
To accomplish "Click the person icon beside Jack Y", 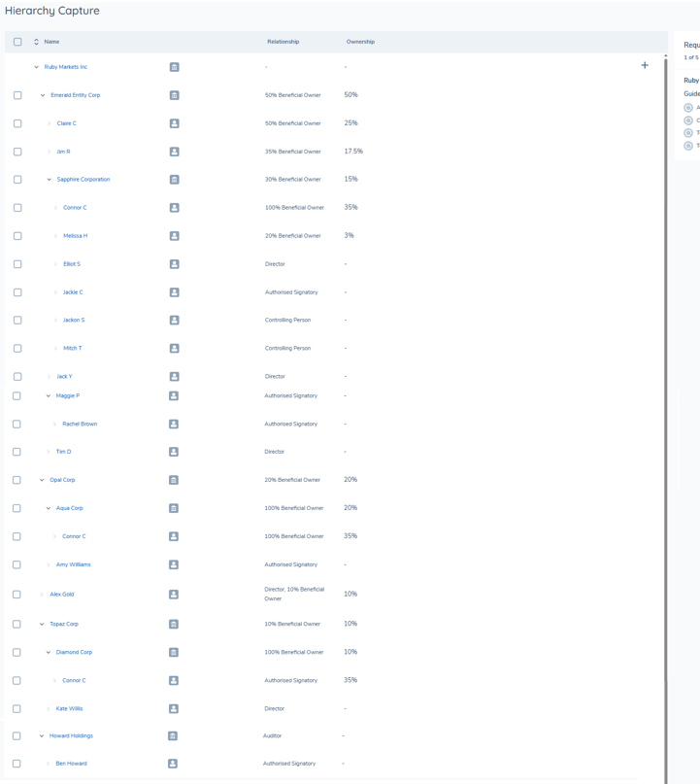I will tap(174, 377).
